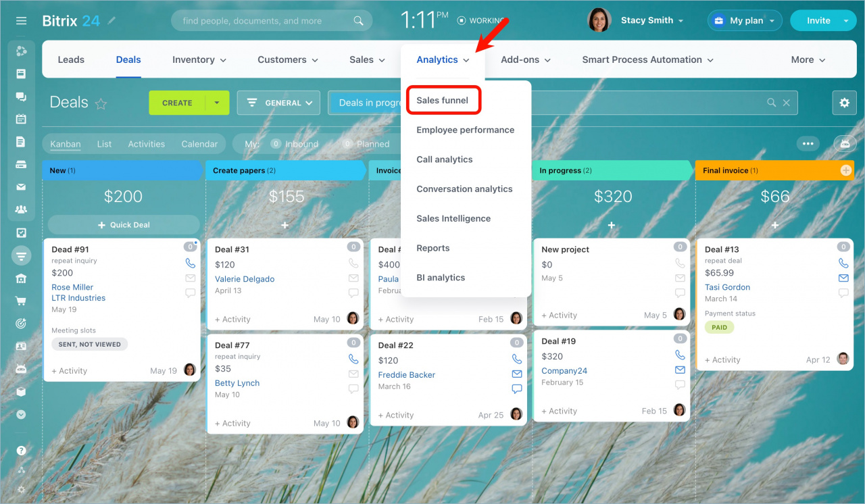Viewport: 865px width, 504px height.
Task: Open the help question mark icon
Action: click(x=21, y=451)
